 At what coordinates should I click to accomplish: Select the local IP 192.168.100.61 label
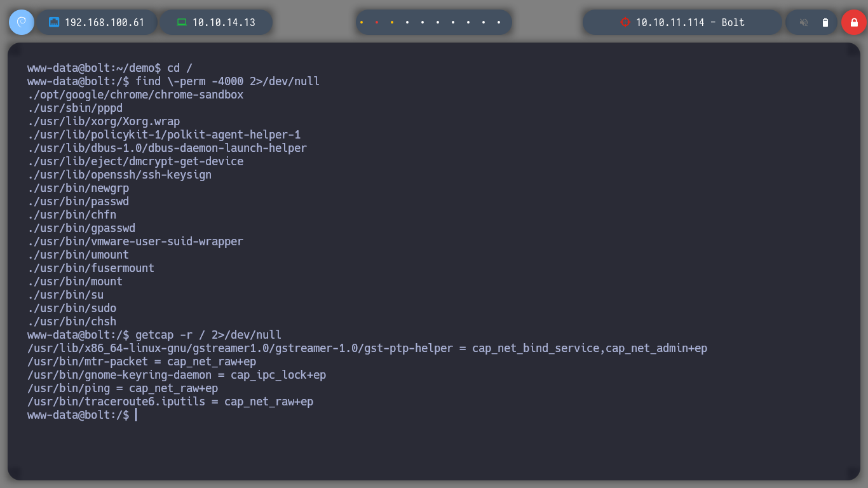coord(104,22)
